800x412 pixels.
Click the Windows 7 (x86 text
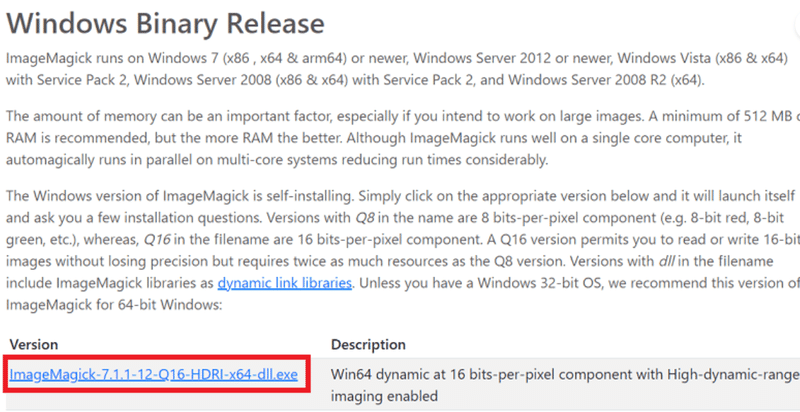coord(188,58)
